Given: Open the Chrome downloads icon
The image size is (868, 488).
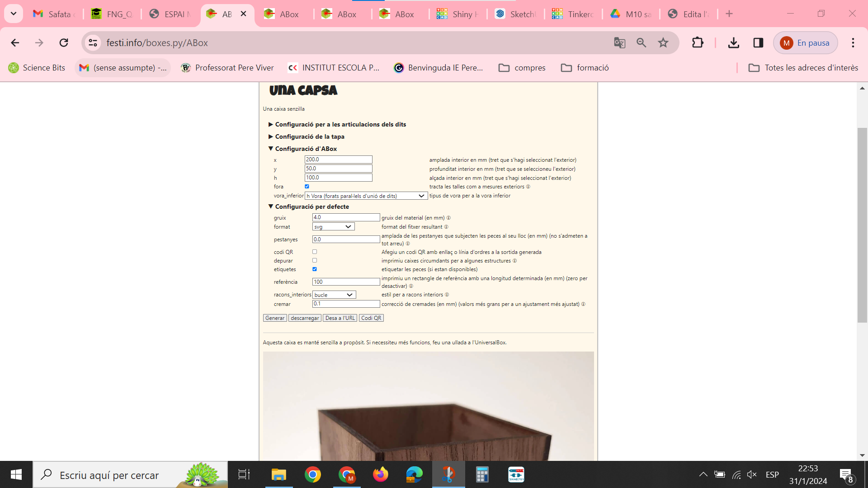Looking at the screenshot, I should (733, 43).
